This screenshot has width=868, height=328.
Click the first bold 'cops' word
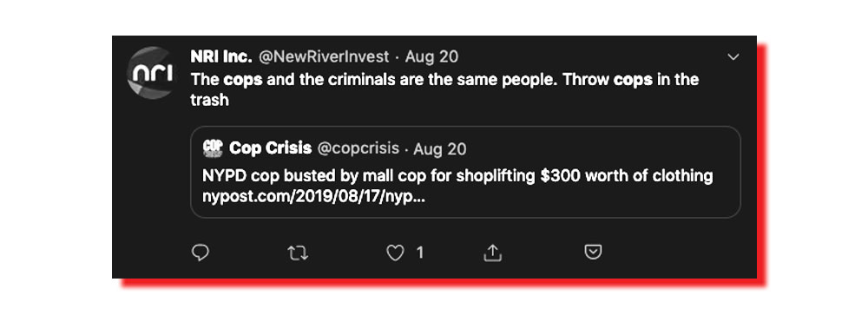click(242, 80)
